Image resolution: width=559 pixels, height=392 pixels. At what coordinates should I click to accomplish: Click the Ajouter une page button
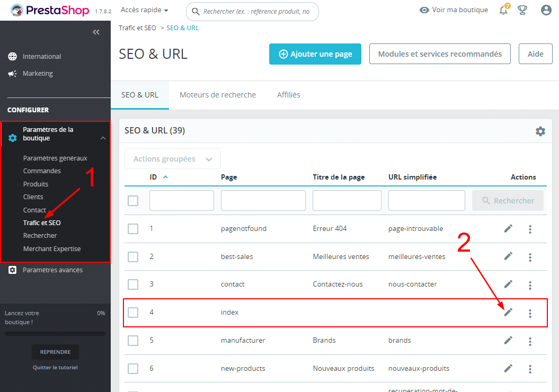tap(315, 54)
